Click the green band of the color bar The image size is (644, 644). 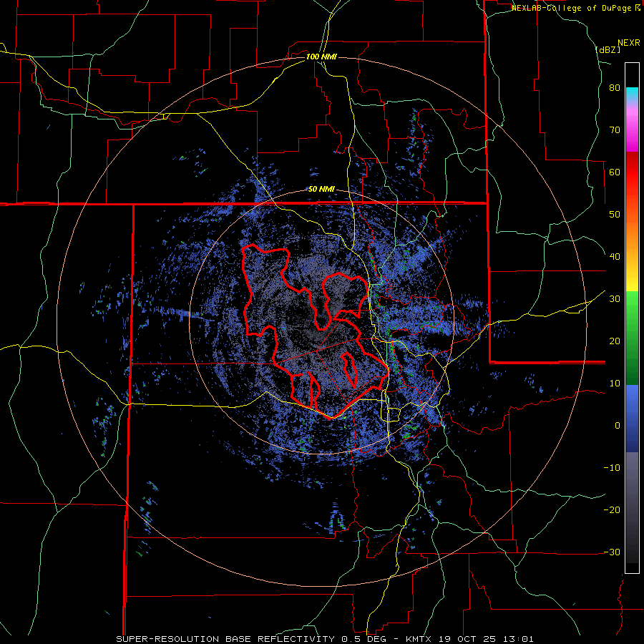(632, 338)
